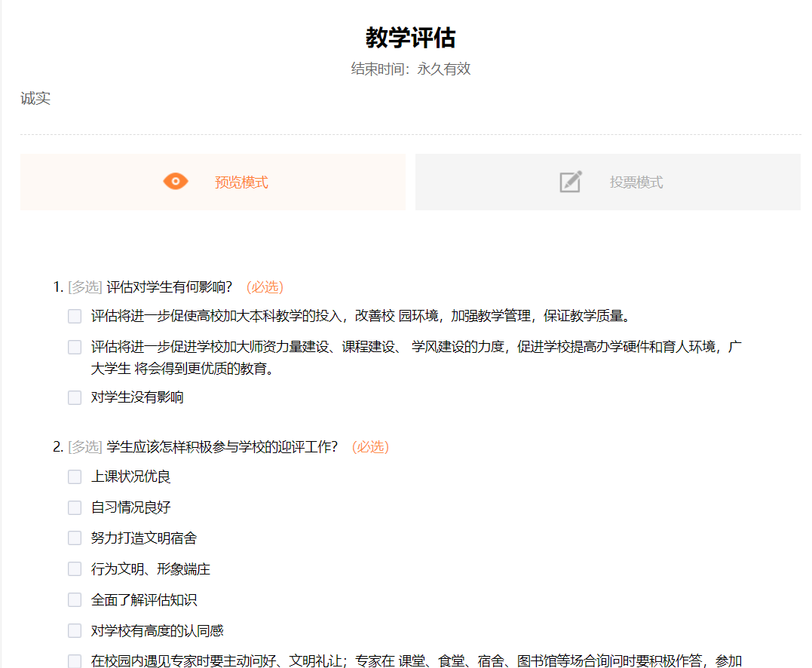Click the 教学评估 page title
This screenshot has width=812, height=668.
pyautogui.click(x=410, y=38)
